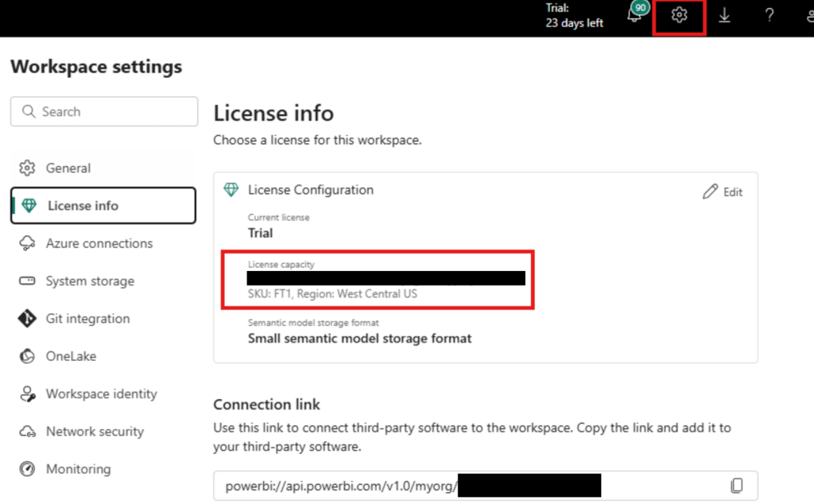The width and height of the screenshot is (814, 504).
Task: Click the diamond icon beside License info
Action: (x=29, y=206)
